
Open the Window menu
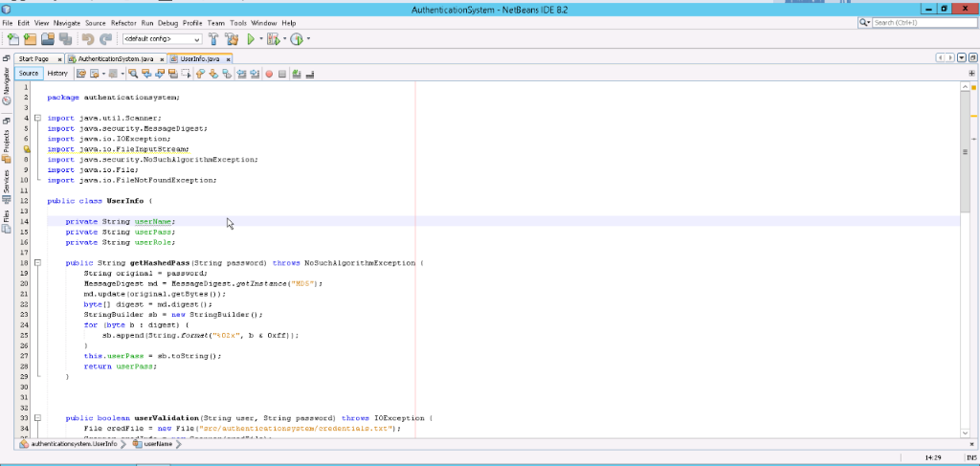coord(264,23)
